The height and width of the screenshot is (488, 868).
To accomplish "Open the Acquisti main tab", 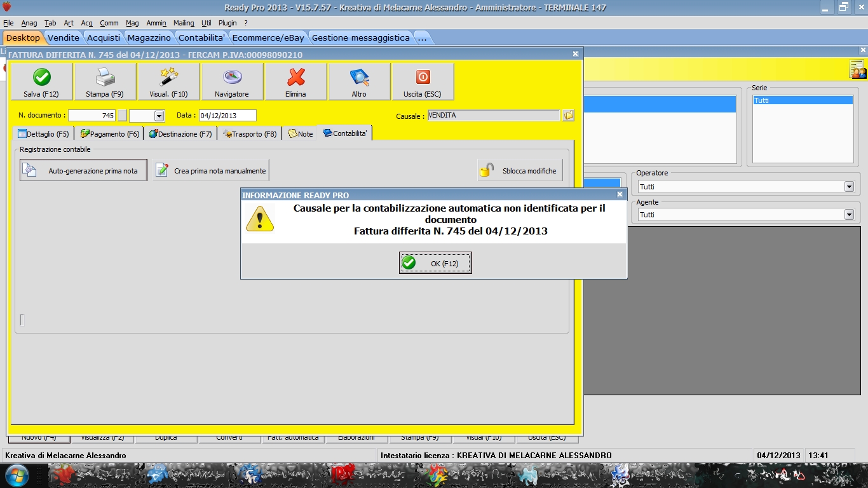I will 104,37.
